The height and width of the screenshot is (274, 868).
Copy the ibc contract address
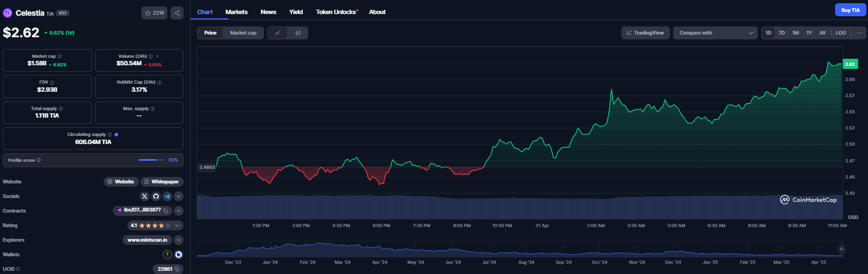point(166,211)
